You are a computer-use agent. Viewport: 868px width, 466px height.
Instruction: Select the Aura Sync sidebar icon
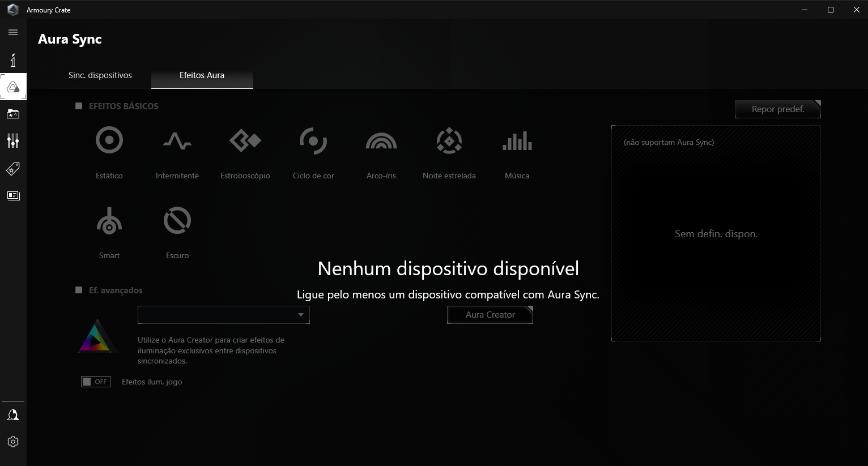click(x=13, y=87)
